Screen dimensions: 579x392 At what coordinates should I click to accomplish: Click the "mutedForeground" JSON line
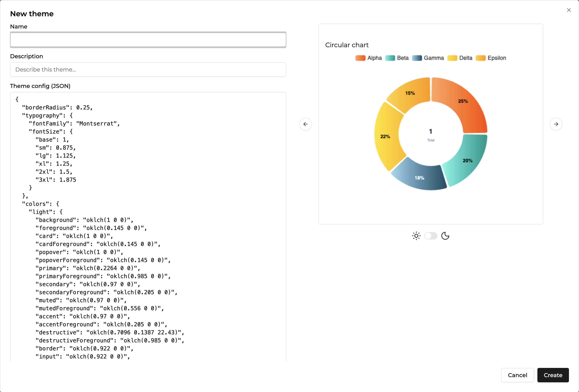coord(100,308)
